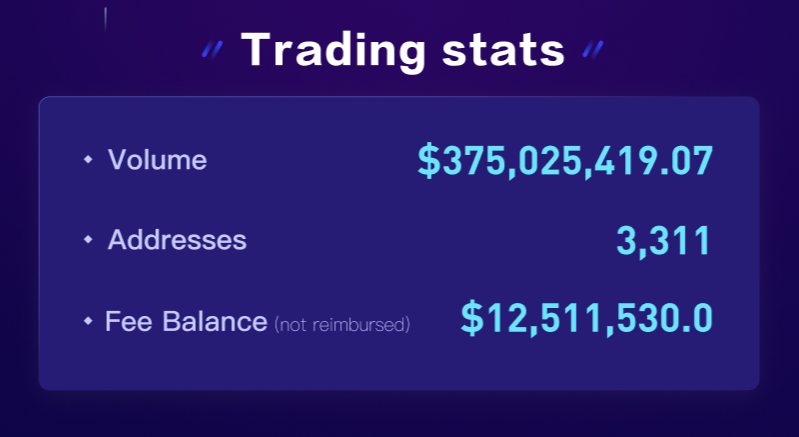Select the $375,025,419.07 volume value
Viewport: 799px width, 437px height.
pyautogui.click(x=565, y=161)
